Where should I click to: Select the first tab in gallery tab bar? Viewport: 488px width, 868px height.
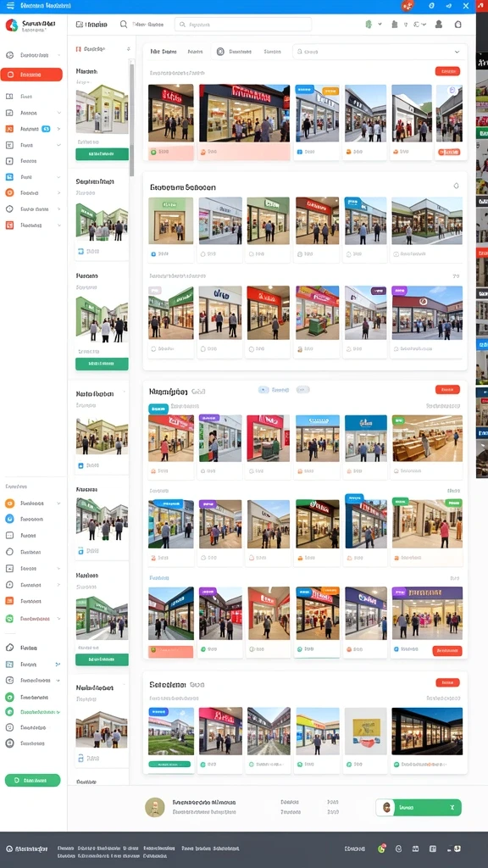pyautogui.click(x=163, y=52)
